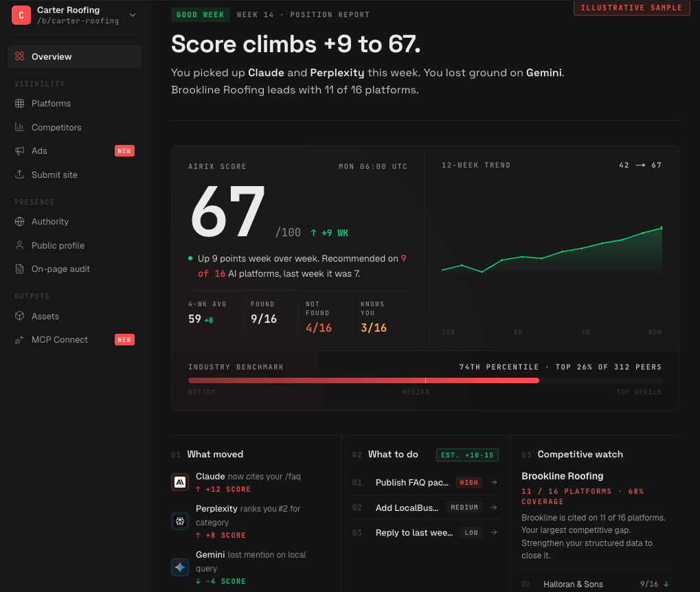
Task: Click the Platforms table icon
Action: (20, 104)
